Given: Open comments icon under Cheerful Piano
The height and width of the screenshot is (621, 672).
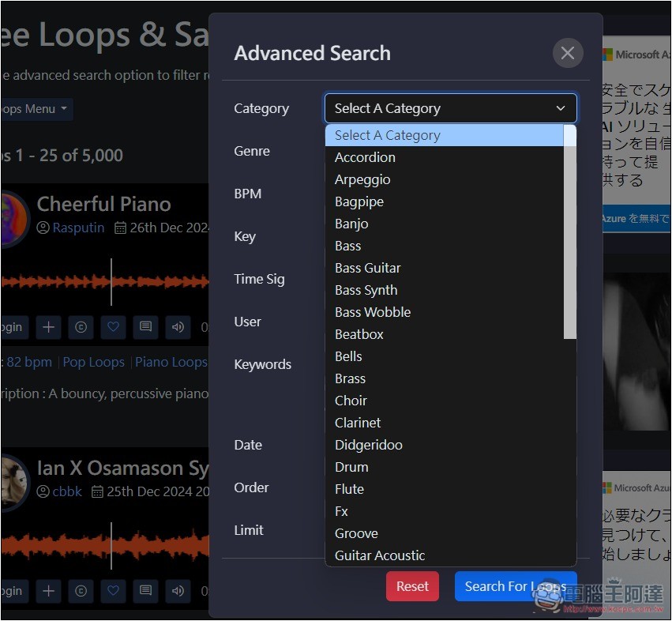Looking at the screenshot, I should pyautogui.click(x=146, y=327).
